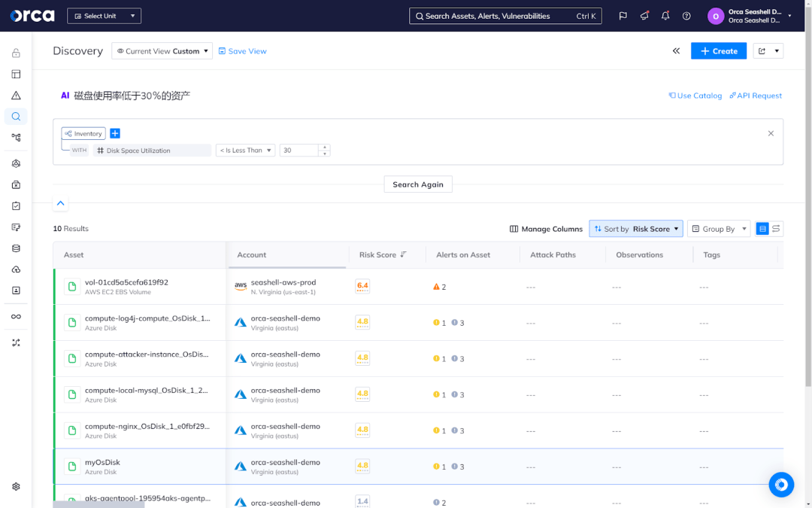Open the dashboard layout sidebar icon

click(x=16, y=74)
